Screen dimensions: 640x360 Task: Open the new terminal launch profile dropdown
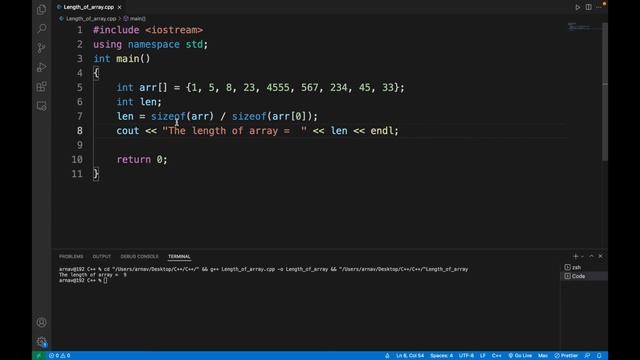pos(582,256)
